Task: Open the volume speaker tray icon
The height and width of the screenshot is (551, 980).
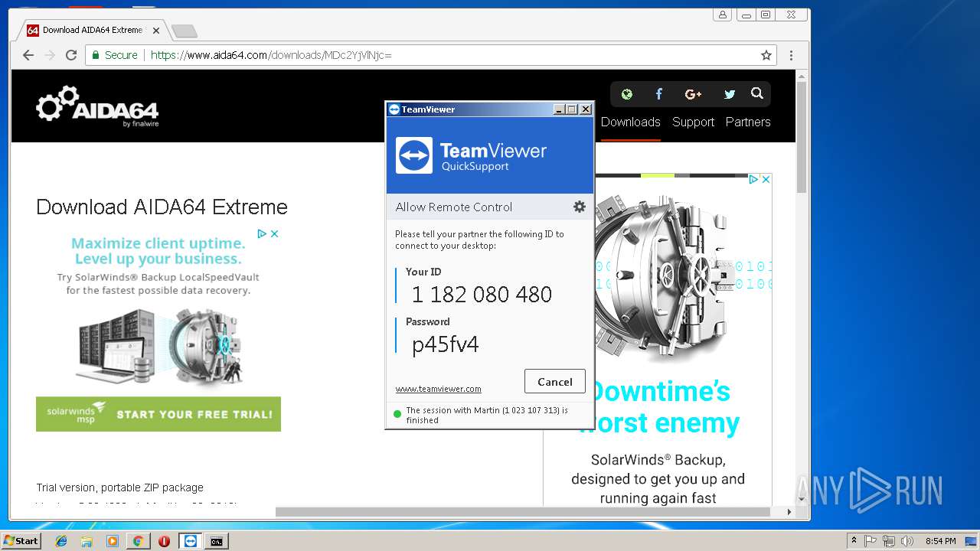Action: [907, 541]
